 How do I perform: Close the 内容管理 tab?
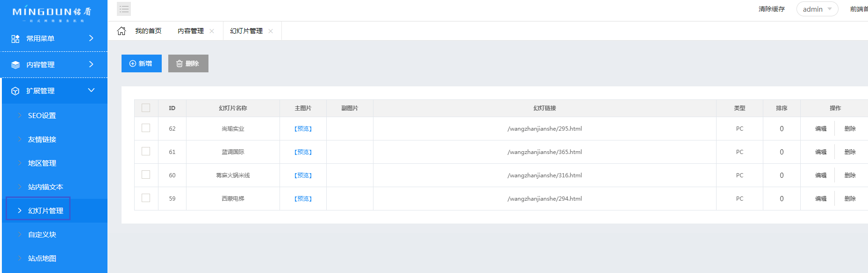tap(212, 31)
